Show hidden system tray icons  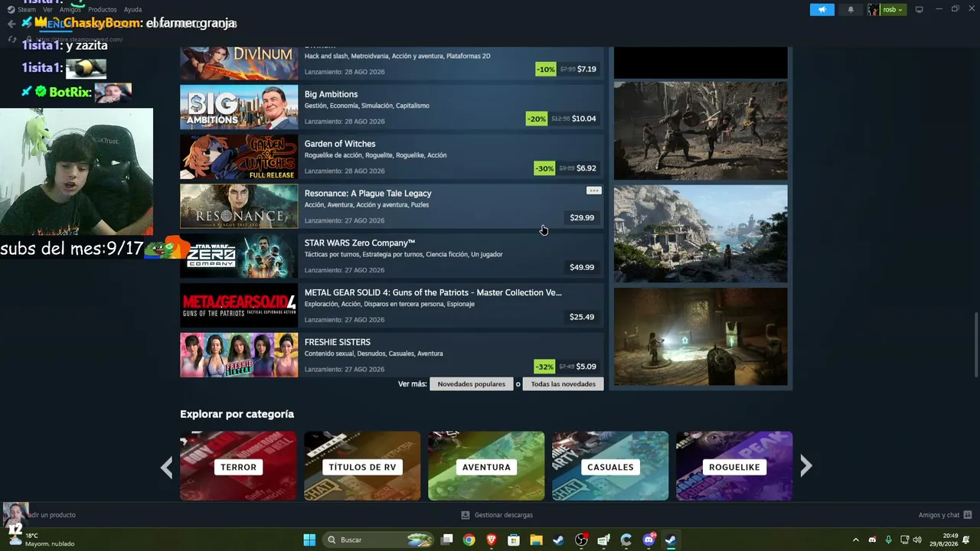[x=856, y=540]
